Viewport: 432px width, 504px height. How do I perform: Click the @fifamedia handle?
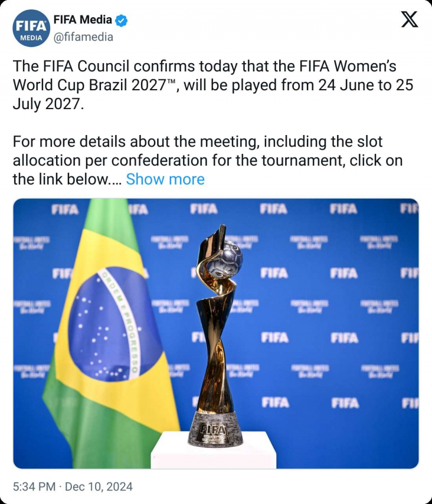click(83, 37)
